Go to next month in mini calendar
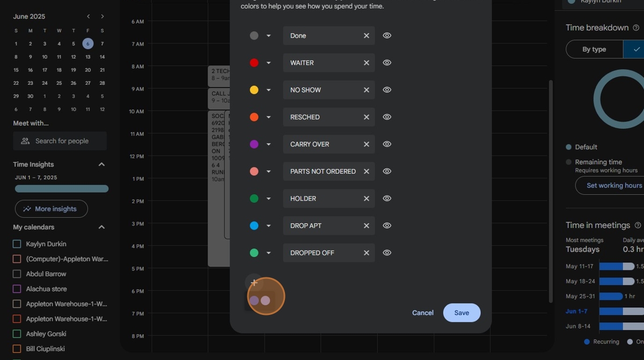 103,17
